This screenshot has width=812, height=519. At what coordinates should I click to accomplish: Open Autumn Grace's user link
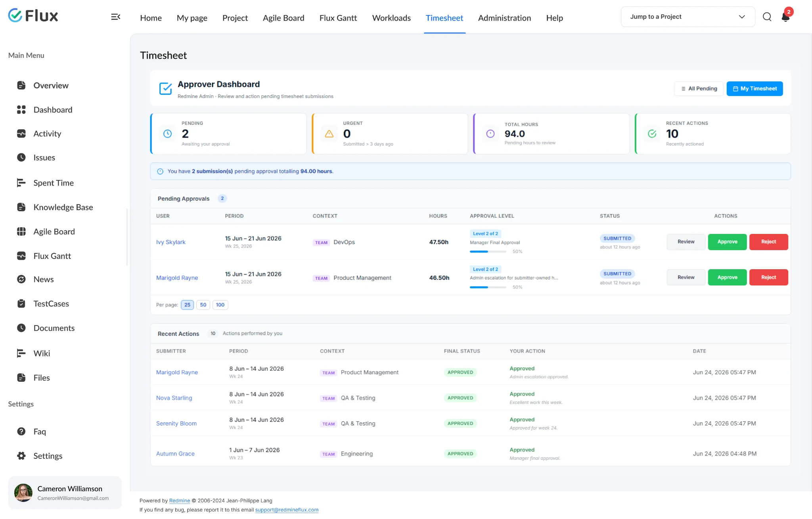[x=175, y=454]
